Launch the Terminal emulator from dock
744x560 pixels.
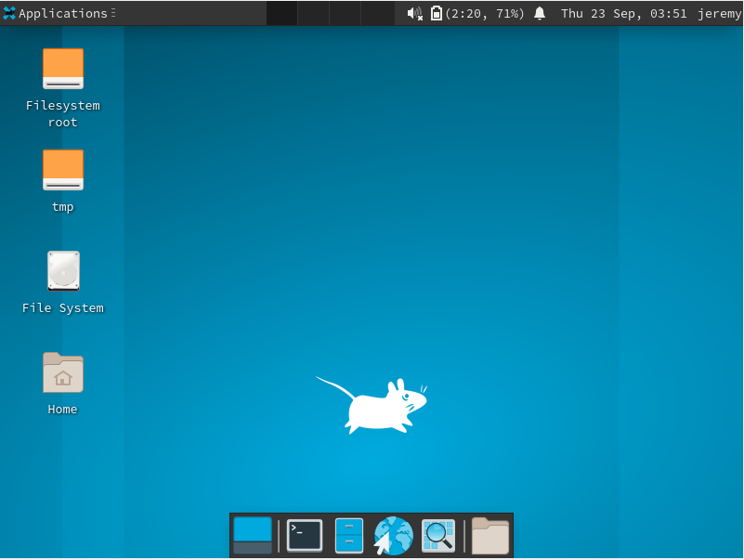point(305,535)
